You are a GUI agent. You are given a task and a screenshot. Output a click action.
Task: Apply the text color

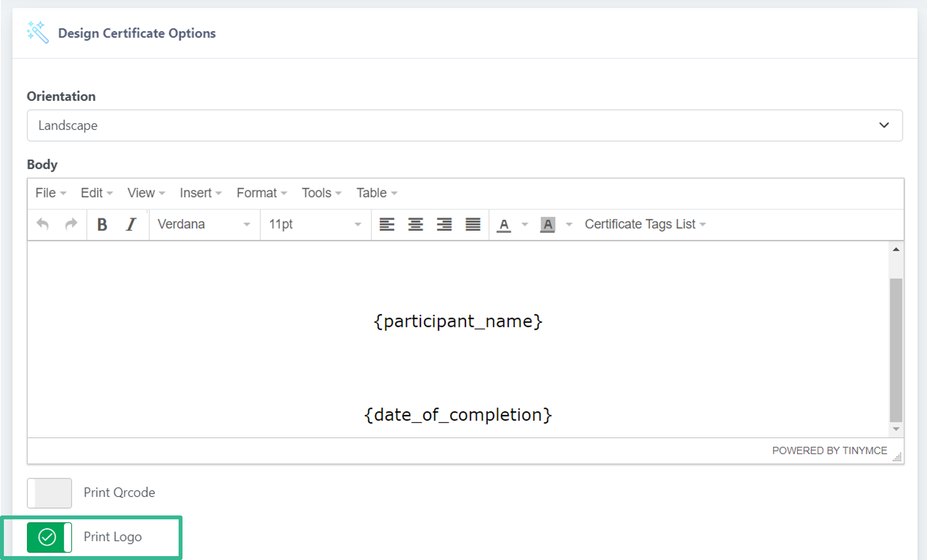tap(504, 224)
